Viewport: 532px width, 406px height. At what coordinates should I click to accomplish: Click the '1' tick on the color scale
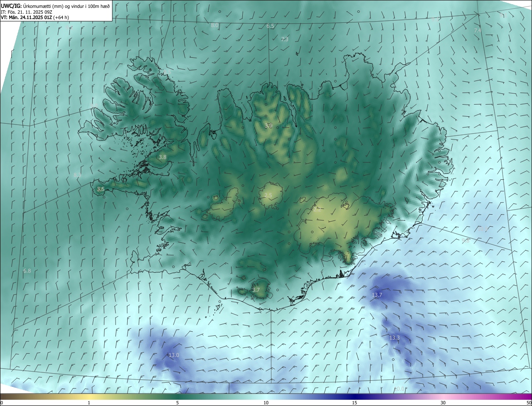[x=89, y=403]
